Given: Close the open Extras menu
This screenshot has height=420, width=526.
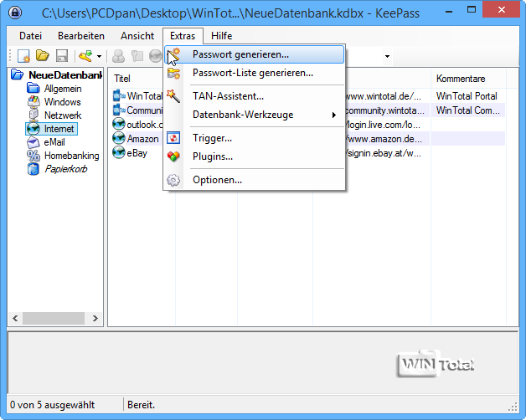Looking at the screenshot, I should [183, 36].
